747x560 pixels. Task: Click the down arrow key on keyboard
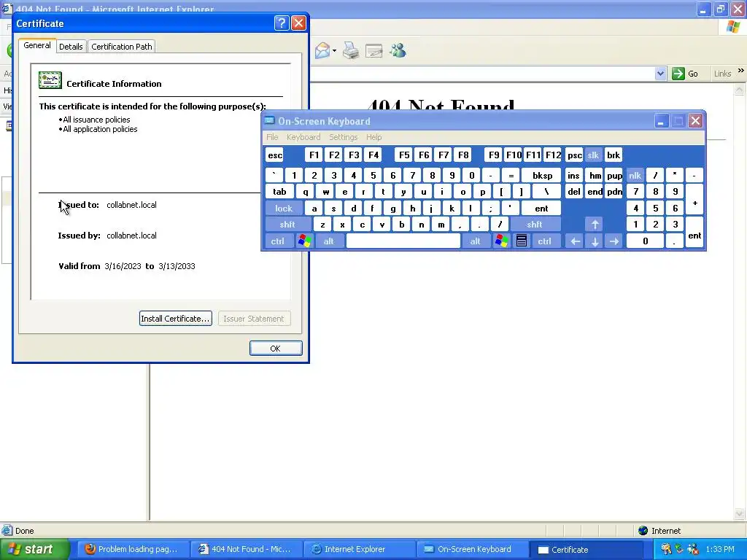pos(595,241)
